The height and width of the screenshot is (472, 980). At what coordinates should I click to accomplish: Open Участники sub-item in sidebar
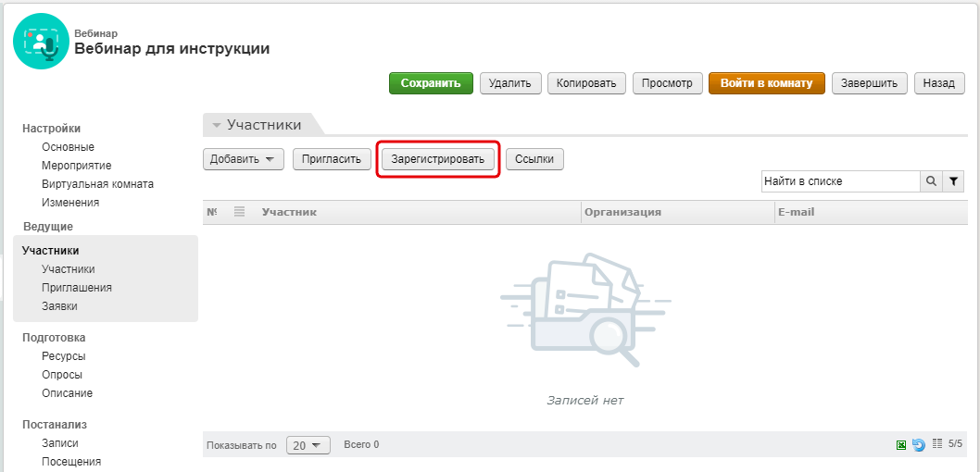coord(69,269)
